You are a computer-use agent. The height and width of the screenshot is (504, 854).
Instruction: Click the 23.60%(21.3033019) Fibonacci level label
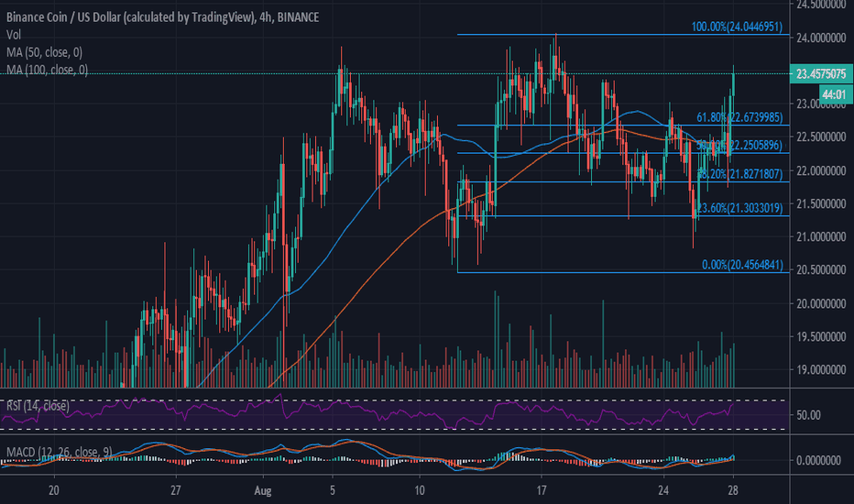739,208
